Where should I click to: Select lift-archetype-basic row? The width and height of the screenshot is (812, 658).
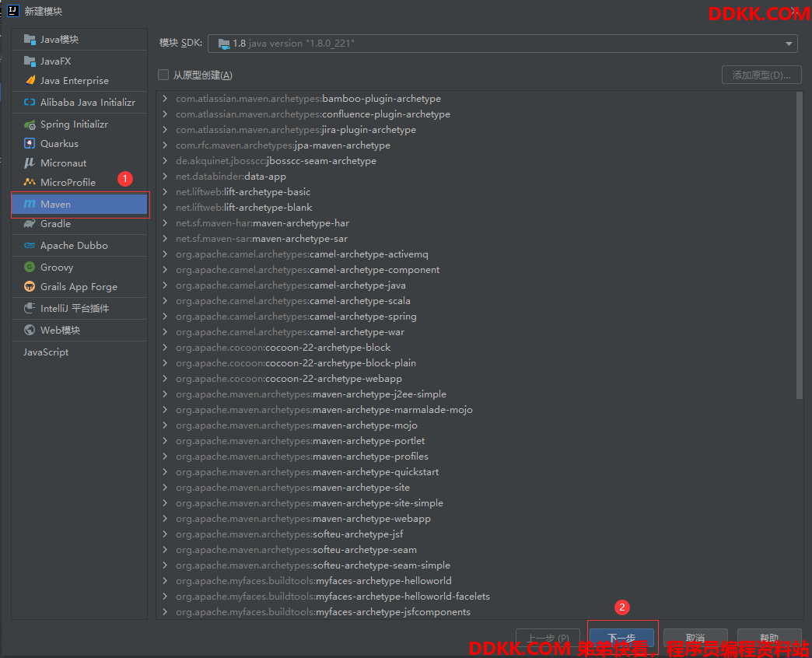tap(476, 191)
